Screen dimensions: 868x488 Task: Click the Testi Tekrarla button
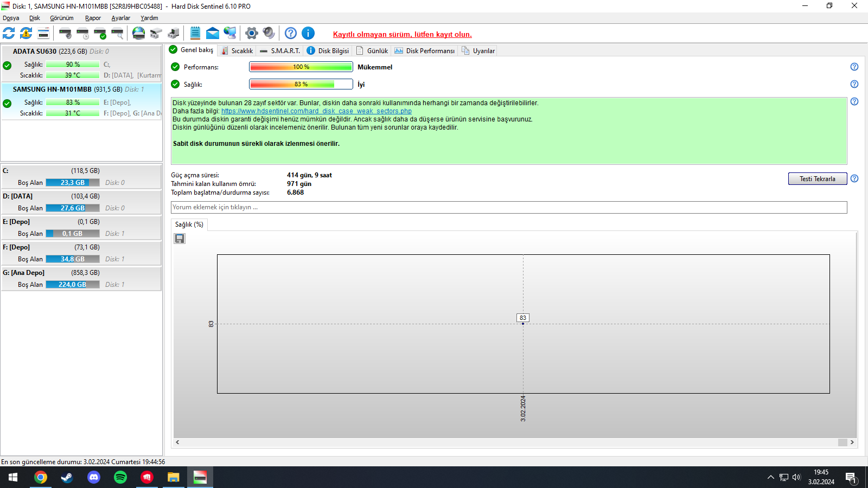point(818,179)
